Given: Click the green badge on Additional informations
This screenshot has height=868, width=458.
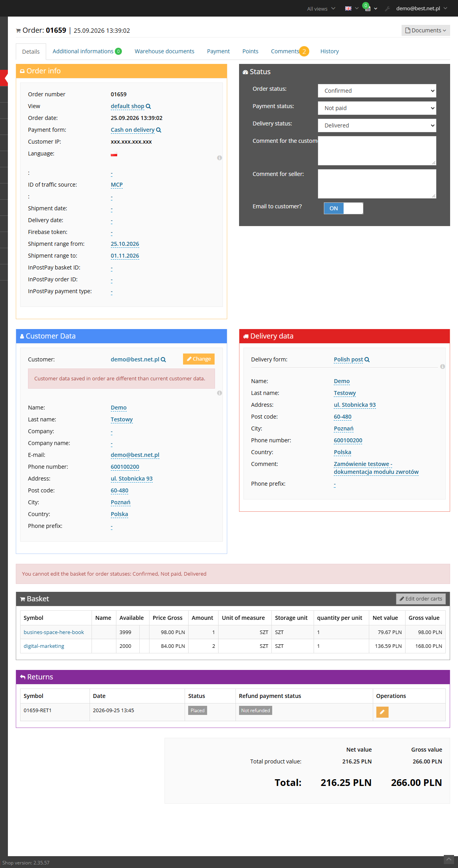Looking at the screenshot, I should pos(118,51).
